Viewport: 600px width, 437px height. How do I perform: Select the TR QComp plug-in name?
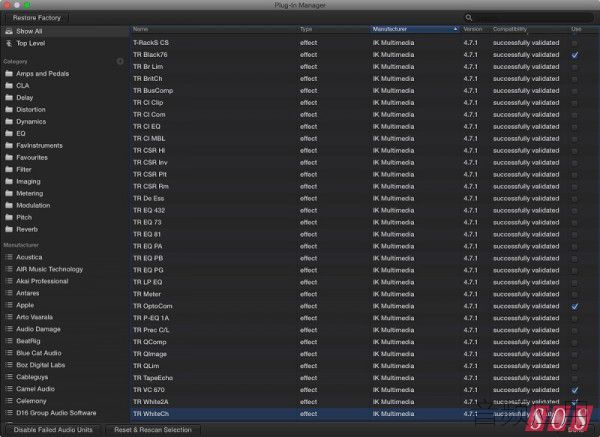(149, 342)
